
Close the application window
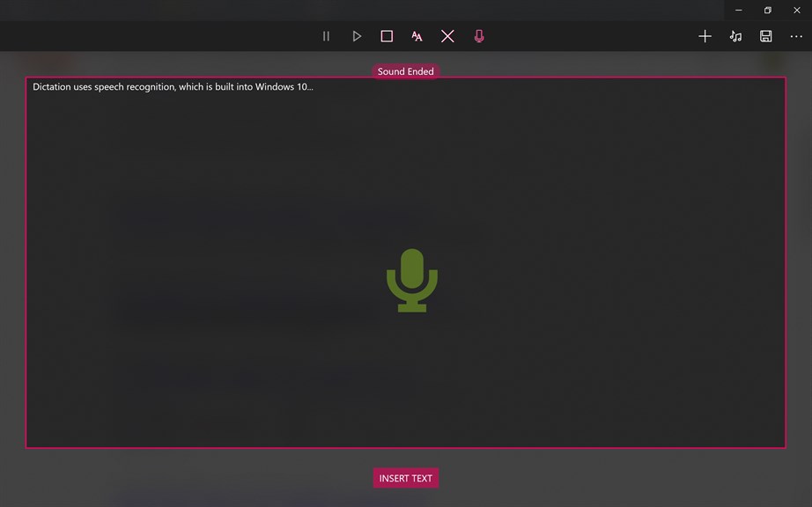797,11
